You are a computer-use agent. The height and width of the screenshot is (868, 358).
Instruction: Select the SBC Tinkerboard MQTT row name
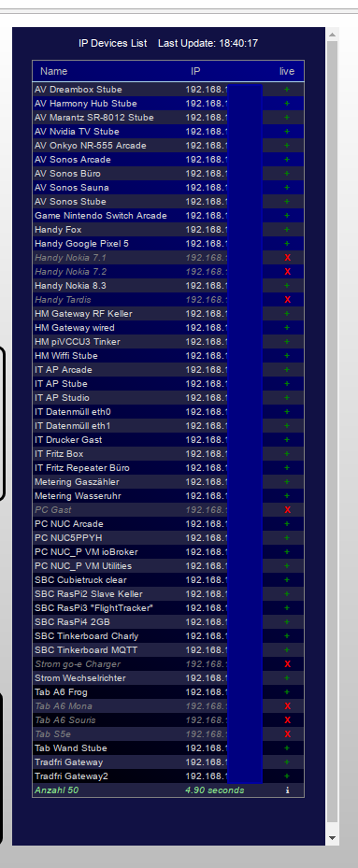point(86,650)
